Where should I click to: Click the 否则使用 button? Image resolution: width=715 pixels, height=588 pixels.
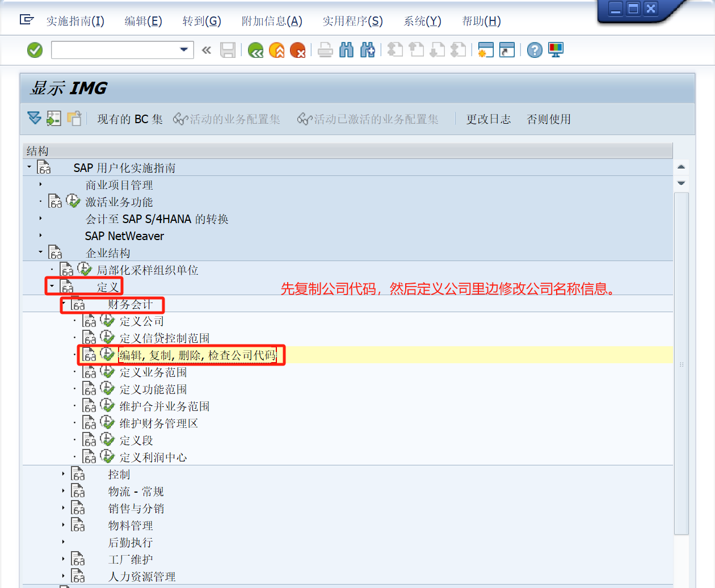click(549, 119)
